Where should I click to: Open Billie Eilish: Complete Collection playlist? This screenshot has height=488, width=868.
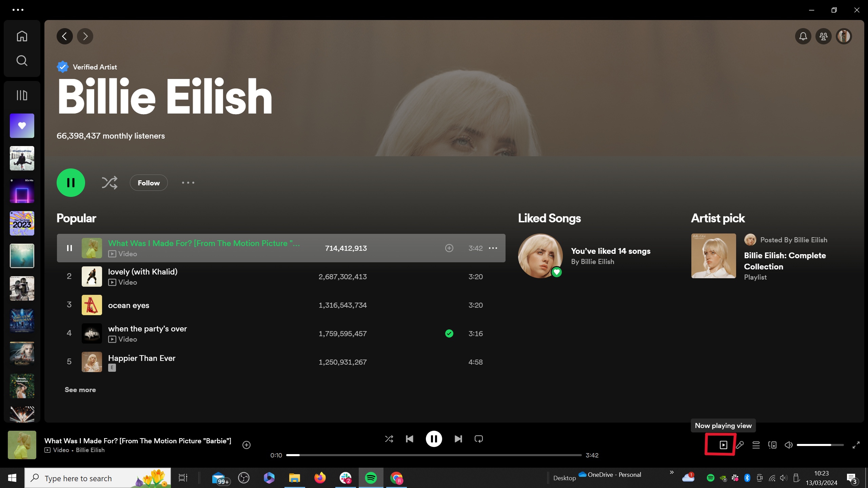click(x=785, y=261)
